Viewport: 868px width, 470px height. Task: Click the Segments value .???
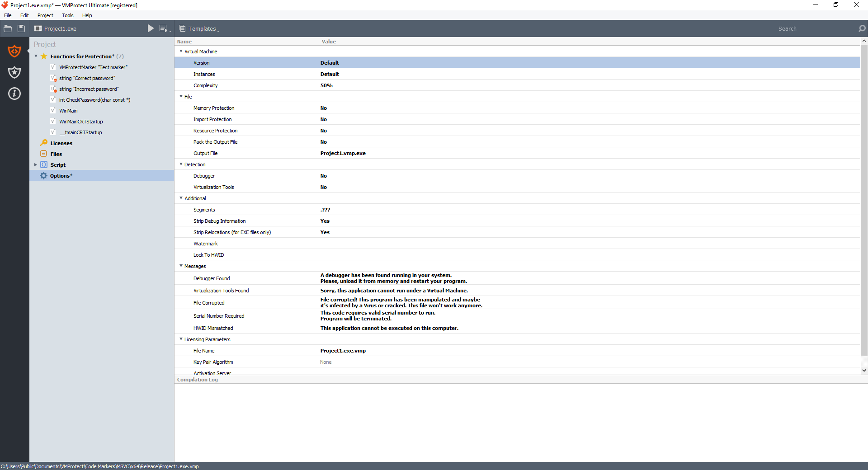[x=325, y=210]
